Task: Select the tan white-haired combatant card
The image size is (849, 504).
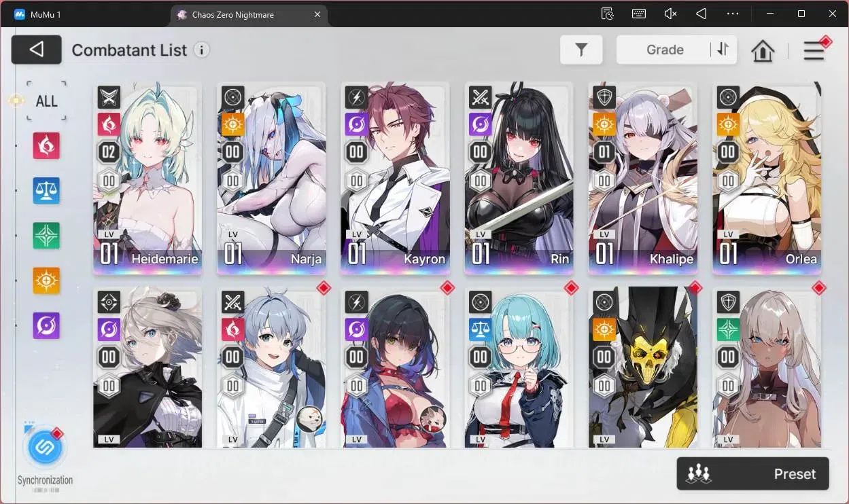Action: (x=767, y=367)
